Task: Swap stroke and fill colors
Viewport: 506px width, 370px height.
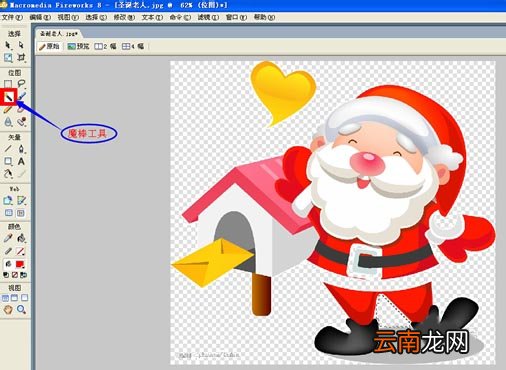Action: pos(23,275)
